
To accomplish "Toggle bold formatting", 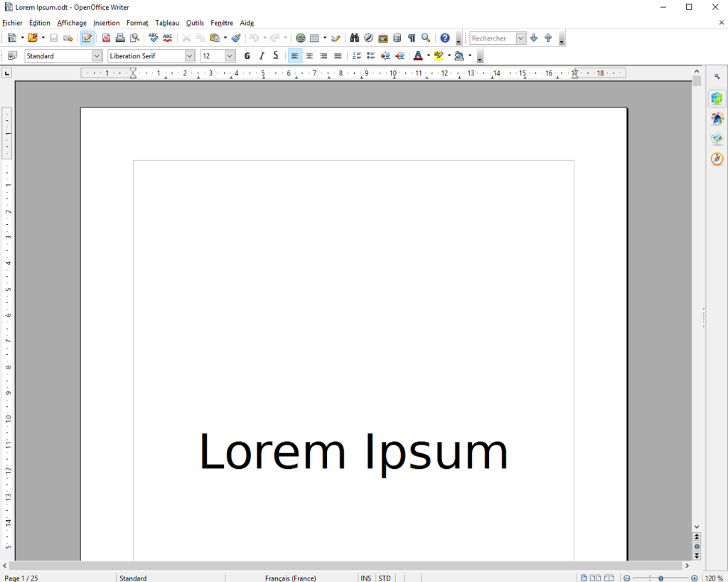I will (247, 56).
